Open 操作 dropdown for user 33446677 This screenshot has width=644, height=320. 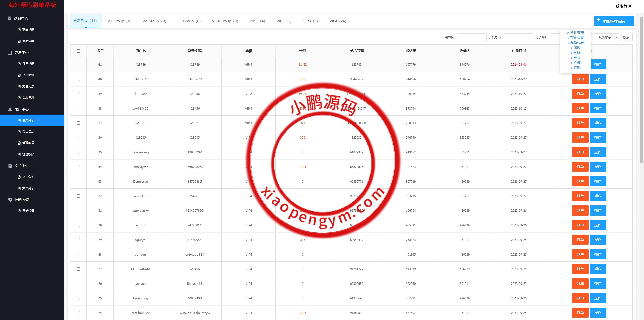pos(598,79)
